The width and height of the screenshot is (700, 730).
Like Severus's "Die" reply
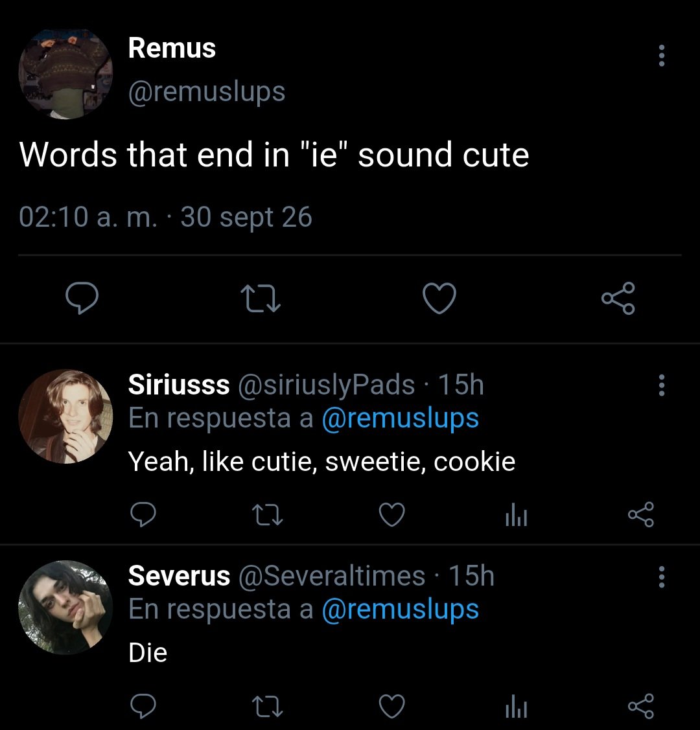391,706
